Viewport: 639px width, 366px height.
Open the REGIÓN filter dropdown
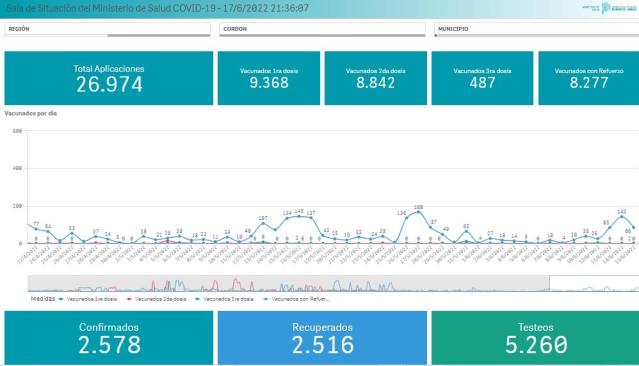(107, 29)
